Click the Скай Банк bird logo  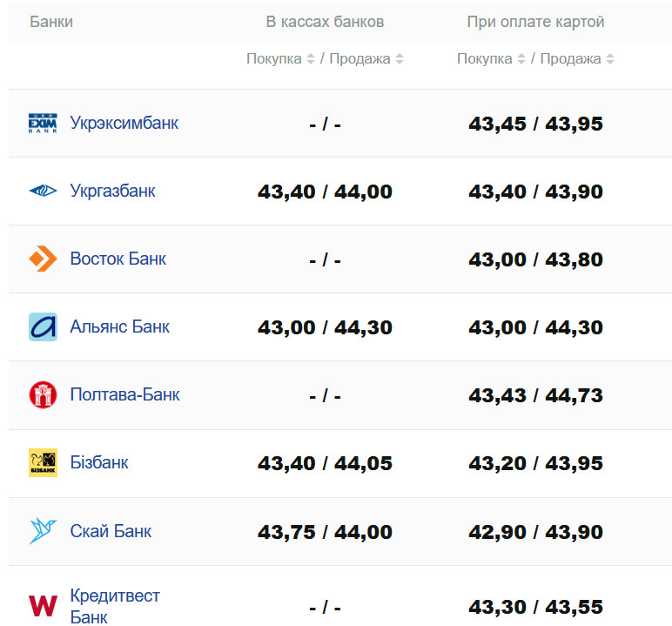click(43, 530)
